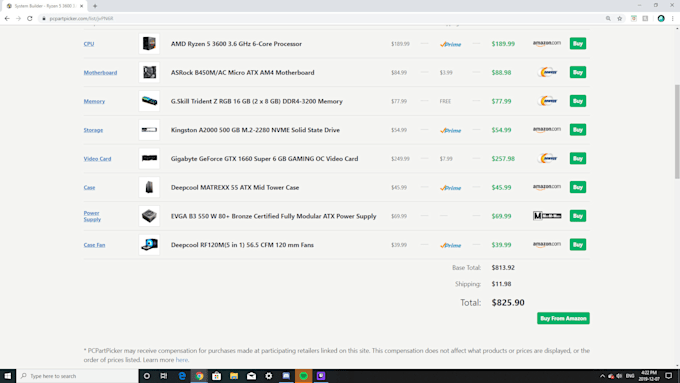Image resolution: width=680 pixels, height=383 pixels.
Task: Buy the Gigabyte GTX 1660 Super video card
Action: coord(578,159)
